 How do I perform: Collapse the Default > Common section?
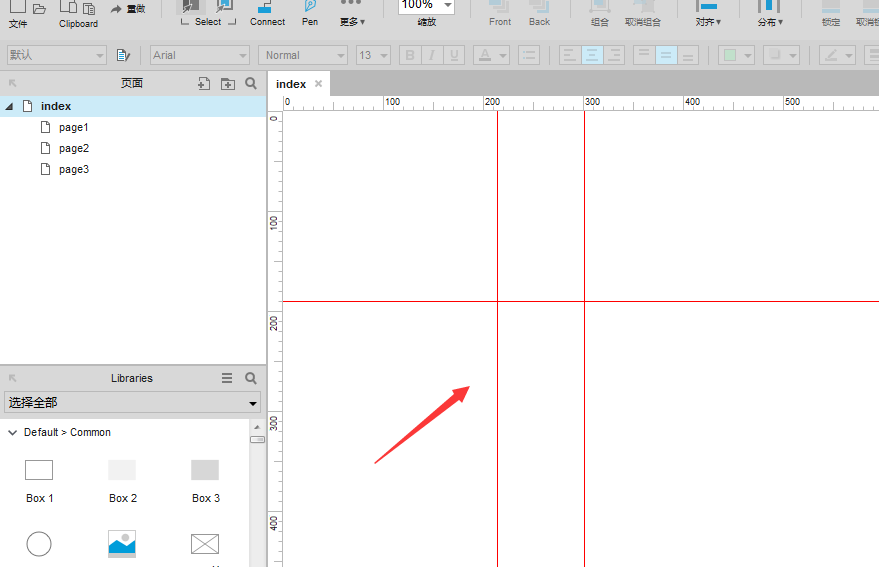(12, 433)
